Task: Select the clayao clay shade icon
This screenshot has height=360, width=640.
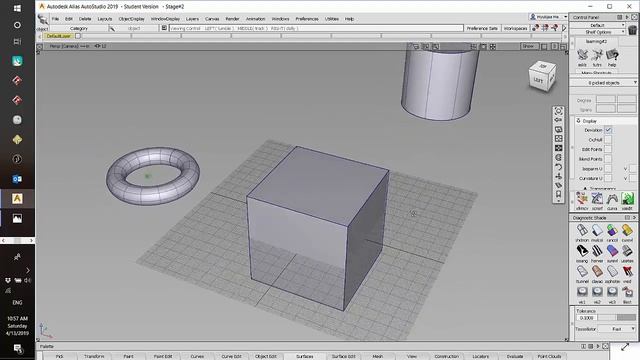Action: (x=597, y=271)
